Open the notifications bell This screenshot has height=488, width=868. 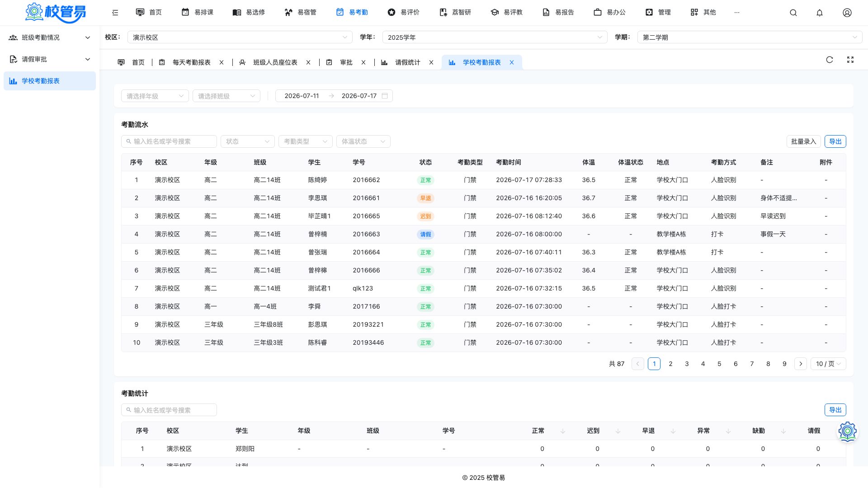pyautogui.click(x=820, y=13)
